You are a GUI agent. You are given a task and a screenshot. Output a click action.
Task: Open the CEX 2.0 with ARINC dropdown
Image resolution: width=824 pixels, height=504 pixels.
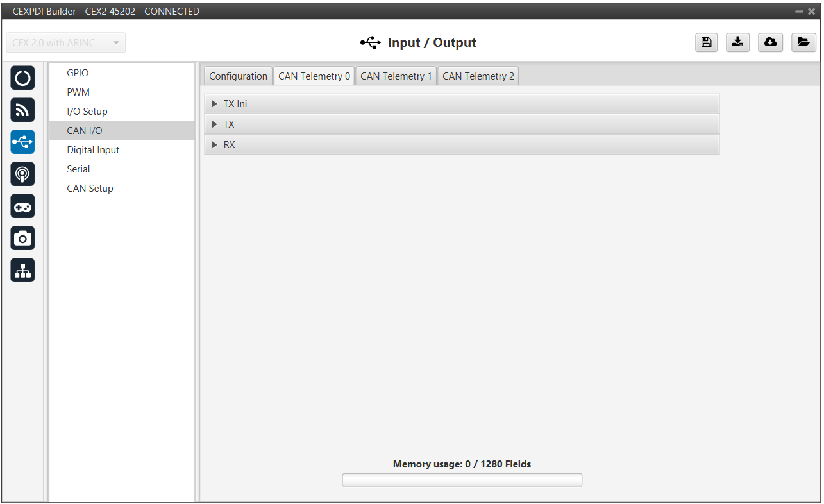pos(66,43)
